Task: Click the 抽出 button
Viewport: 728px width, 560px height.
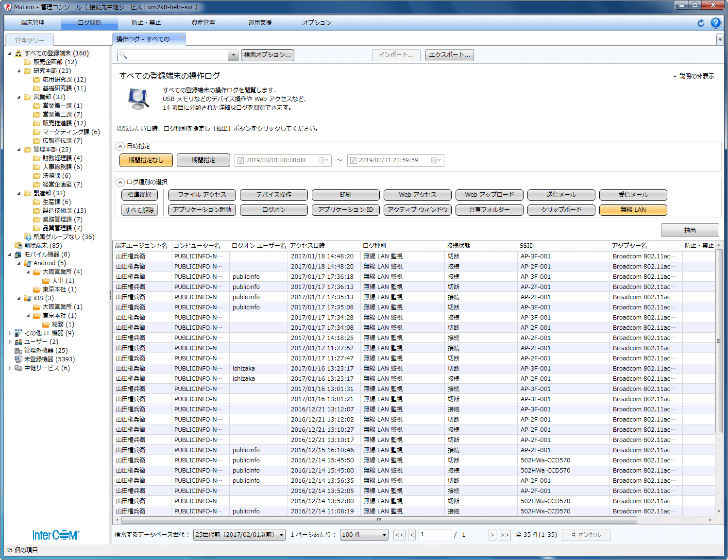Action: pyautogui.click(x=690, y=230)
